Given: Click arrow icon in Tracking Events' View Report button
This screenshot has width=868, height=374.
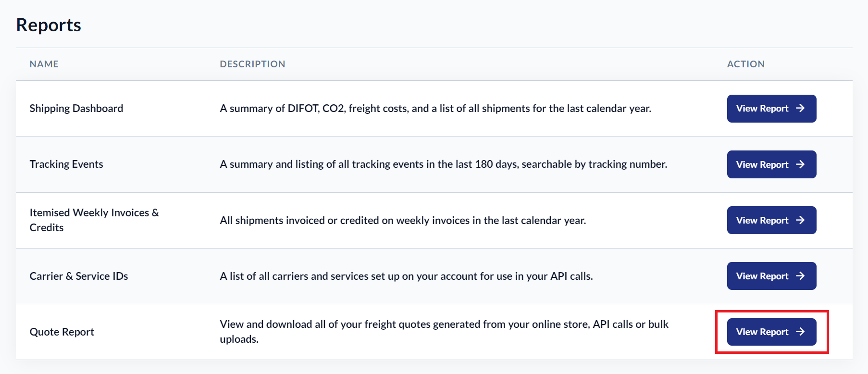Looking at the screenshot, I should 800,164.
